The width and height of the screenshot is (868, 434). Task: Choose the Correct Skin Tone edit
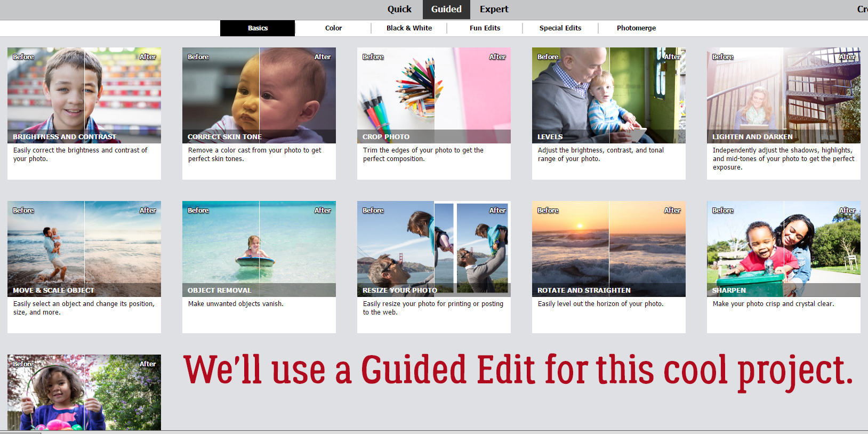point(259,96)
